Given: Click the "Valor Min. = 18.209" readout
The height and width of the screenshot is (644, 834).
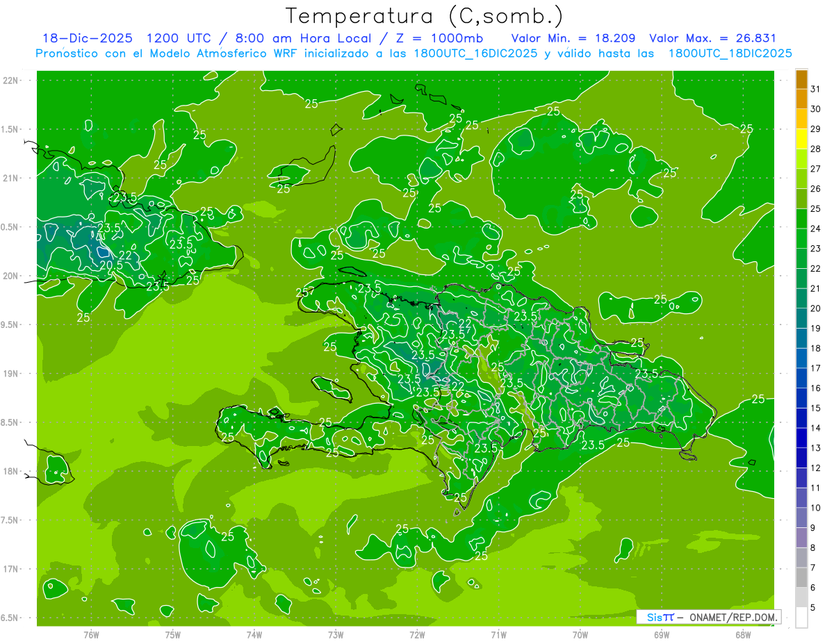Looking at the screenshot, I should [574, 38].
